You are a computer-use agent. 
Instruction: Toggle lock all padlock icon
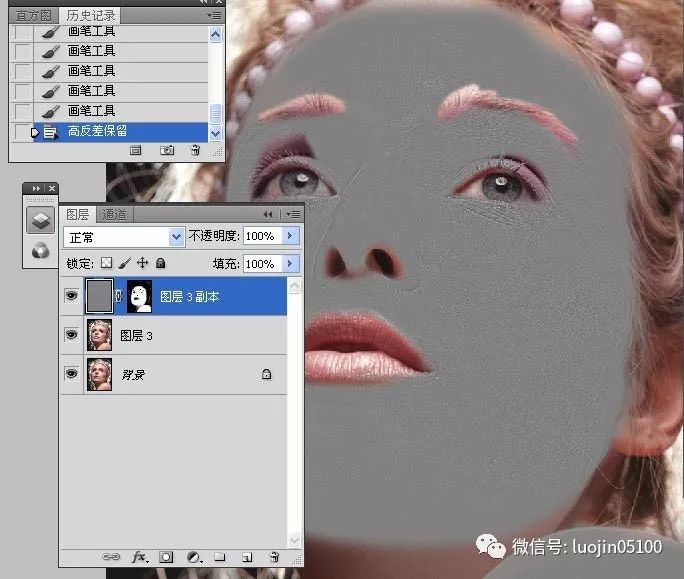[x=161, y=263]
